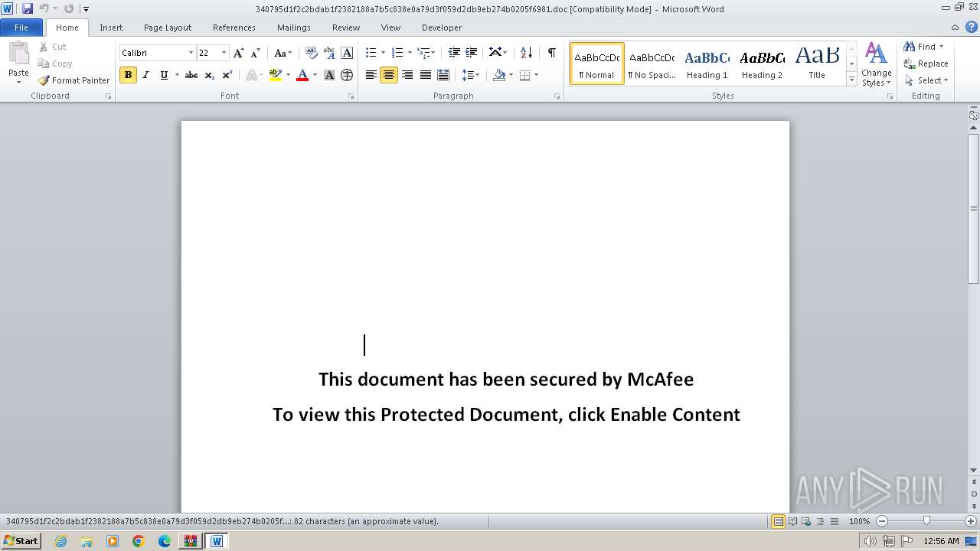Click the vertical scrollbar thumb
Screen dimensions: 980x551
[x=974, y=208]
